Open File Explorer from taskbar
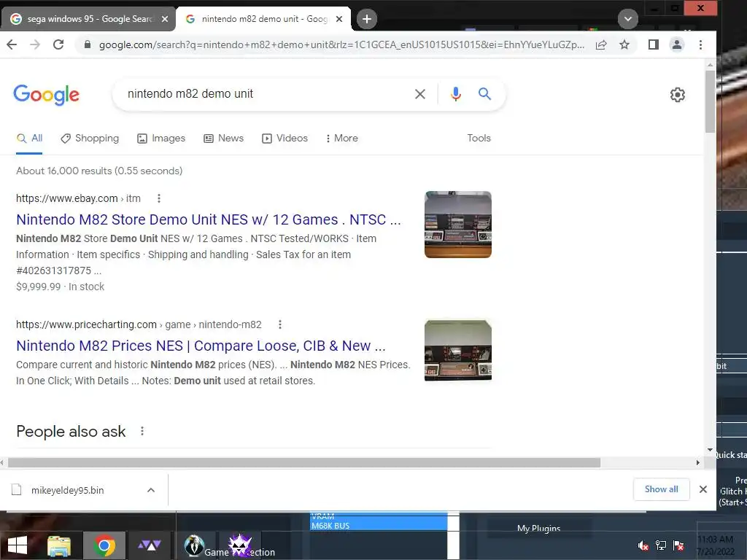 [59, 545]
